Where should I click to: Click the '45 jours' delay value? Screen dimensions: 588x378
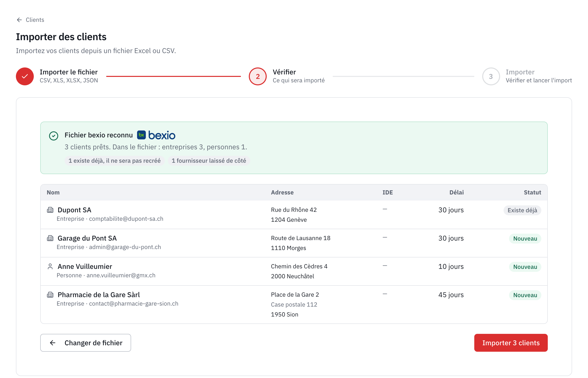pos(451,295)
